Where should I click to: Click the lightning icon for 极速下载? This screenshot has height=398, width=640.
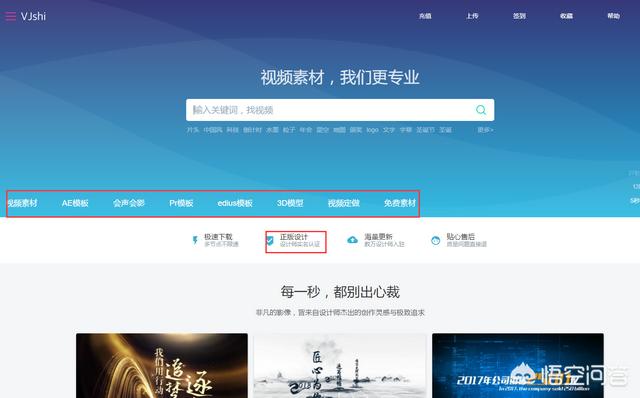(x=195, y=240)
